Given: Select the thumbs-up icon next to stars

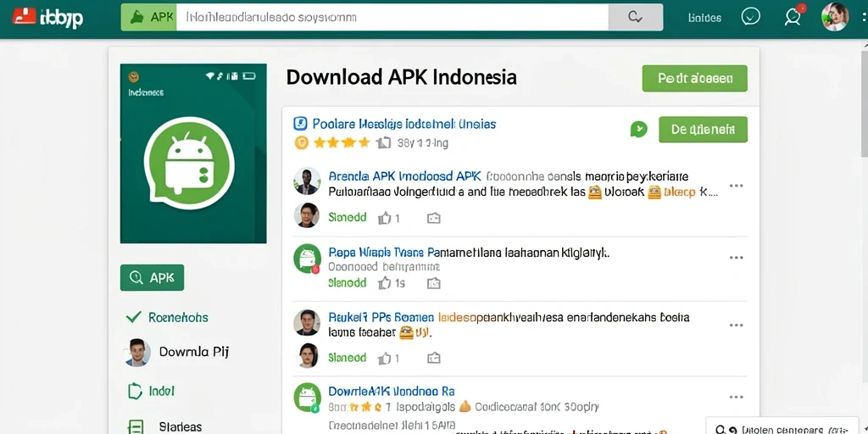Looking at the screenshot, I should [384, 143].
